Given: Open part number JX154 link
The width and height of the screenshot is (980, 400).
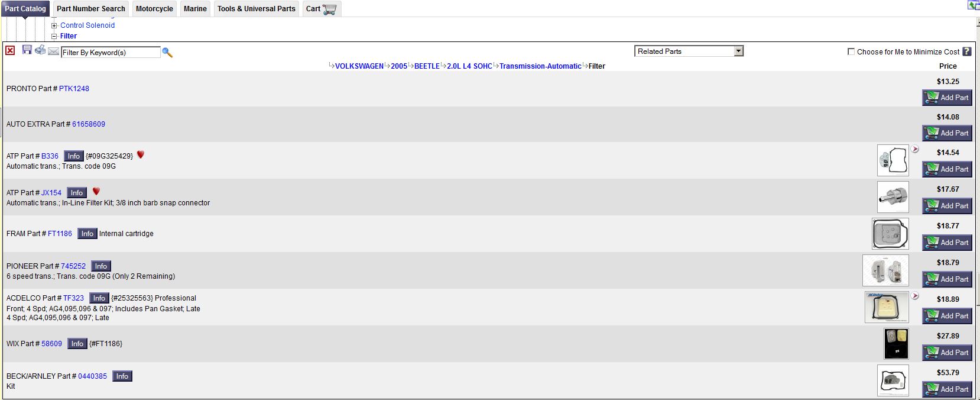Looking at the screenshot, I should point(51,193).
